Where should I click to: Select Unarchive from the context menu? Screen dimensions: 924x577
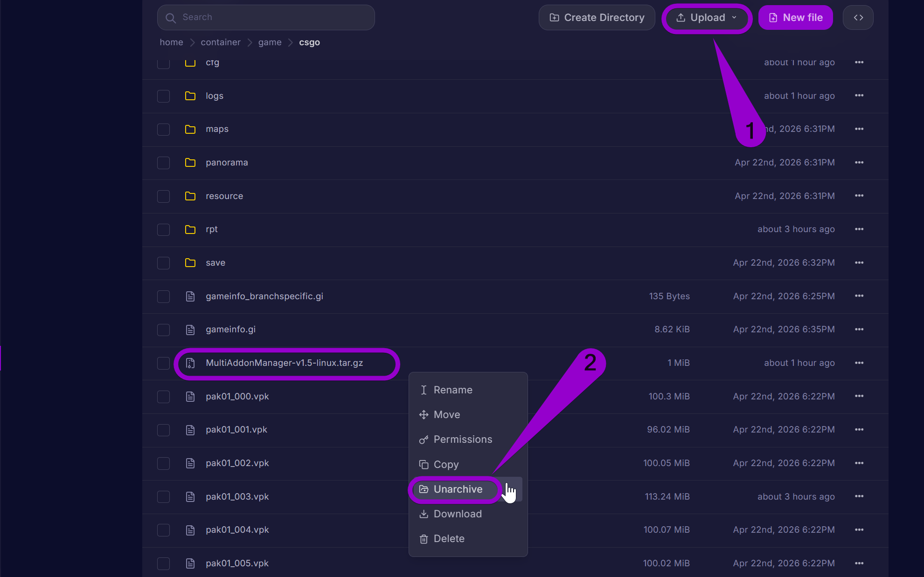click(458, 489)
